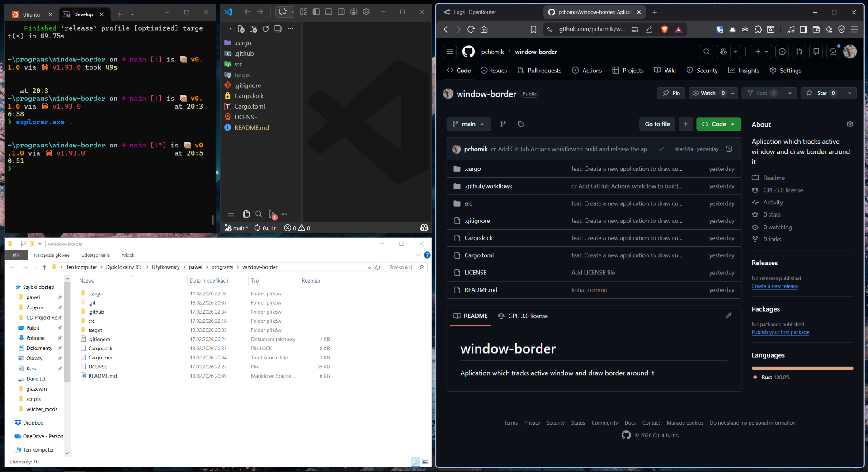Click the Rust language bar
868x472 pixels.
[802, 368]
